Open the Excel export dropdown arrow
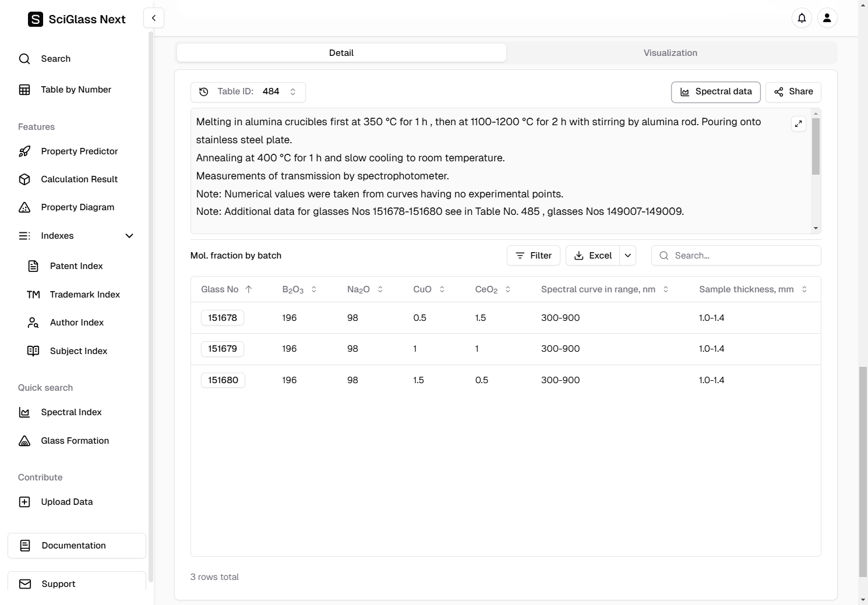Screen dimensions: 868x605 pyautogui.click(x=627, y=256)
